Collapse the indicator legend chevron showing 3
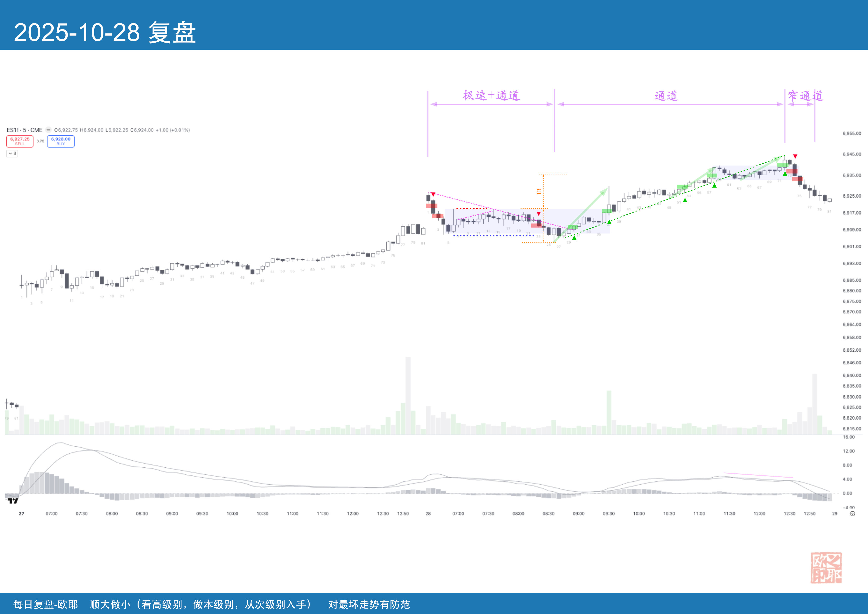 pyautogui.click(x=12, y=153)
